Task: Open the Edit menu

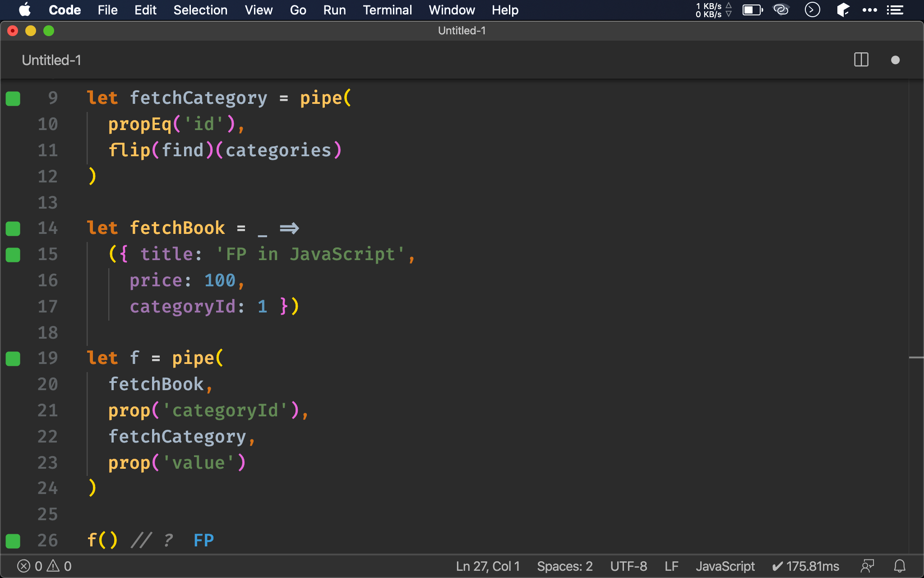Action: [x=145, y=10]
